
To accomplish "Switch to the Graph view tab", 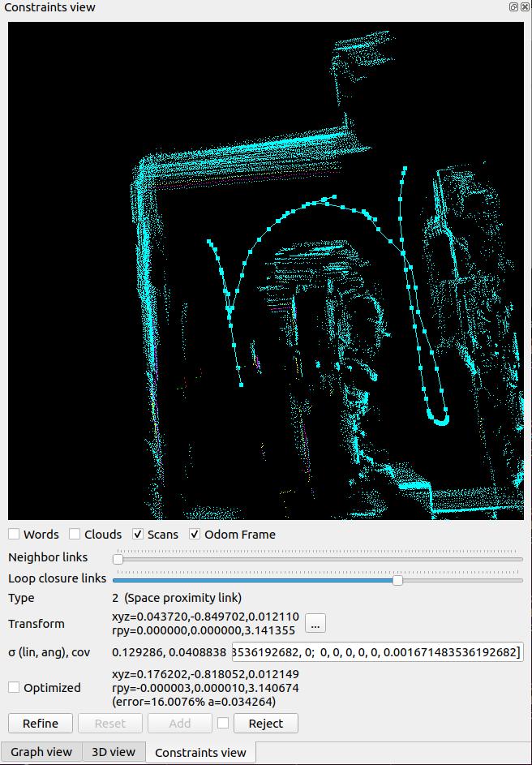I will [x=41, y=752].
